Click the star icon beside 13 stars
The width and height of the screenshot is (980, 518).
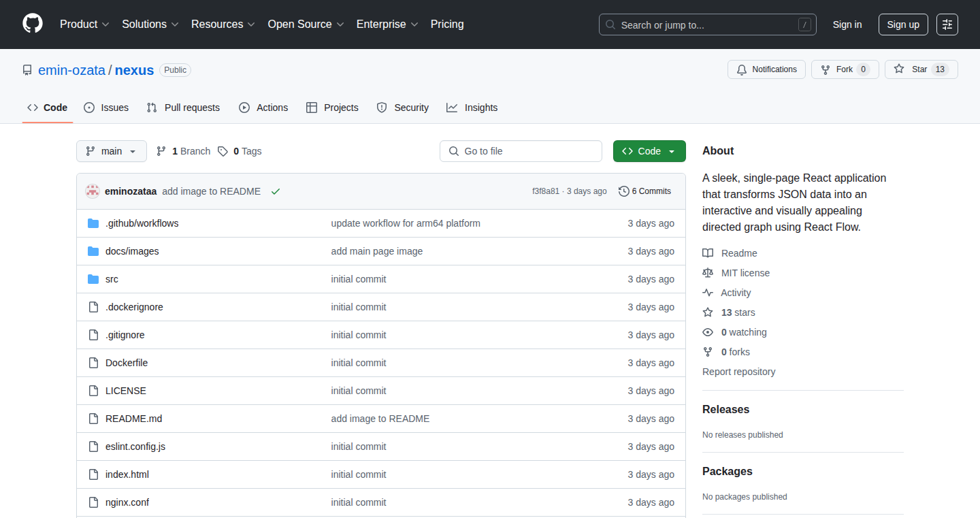(708, 312)
